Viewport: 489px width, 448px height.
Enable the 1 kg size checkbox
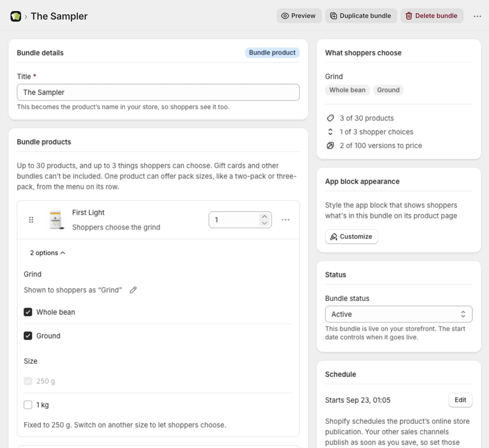(28, 405)
